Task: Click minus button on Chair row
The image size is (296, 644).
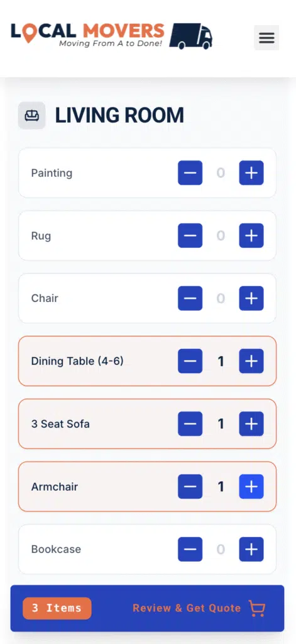Action: [190, 298]
